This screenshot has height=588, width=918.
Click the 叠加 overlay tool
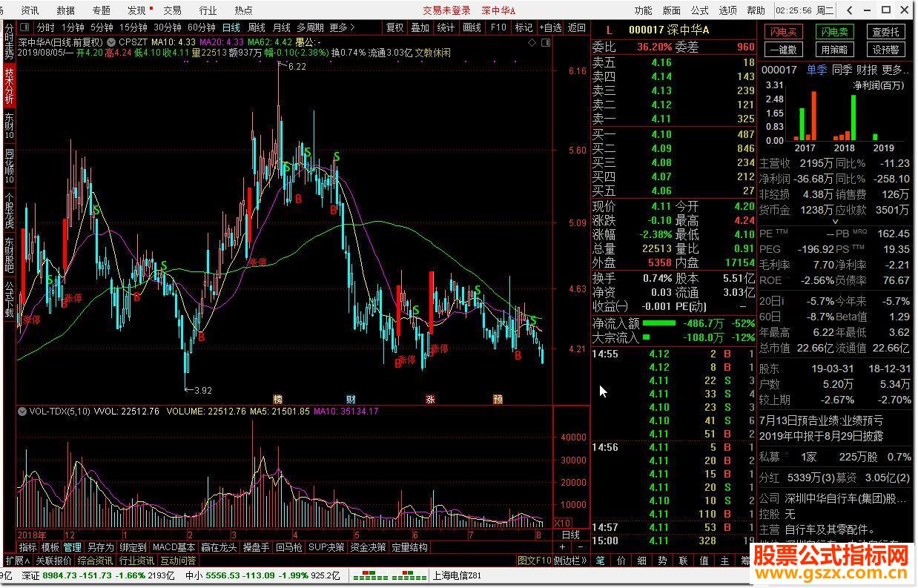point(420,27)
